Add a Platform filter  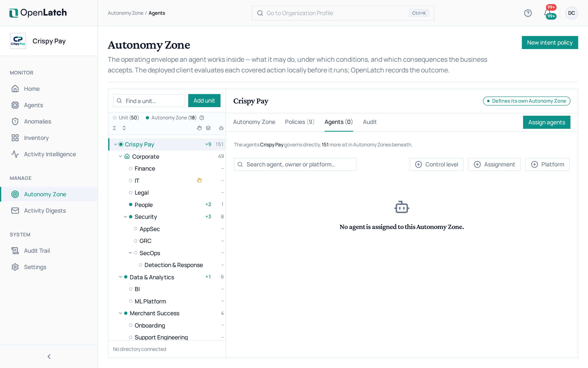(547, 164)
